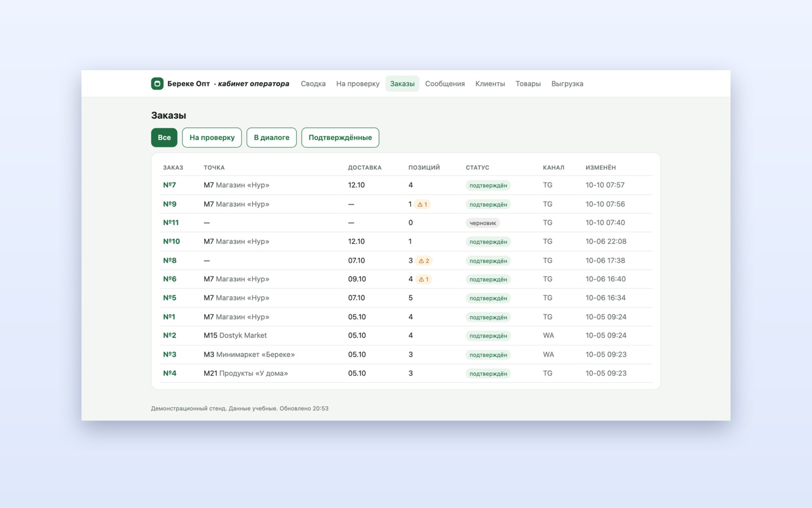Open order №6
Image resolution: width=812 pixels, height=508 pixels.
pyautogui.click(x=170, y=279)
